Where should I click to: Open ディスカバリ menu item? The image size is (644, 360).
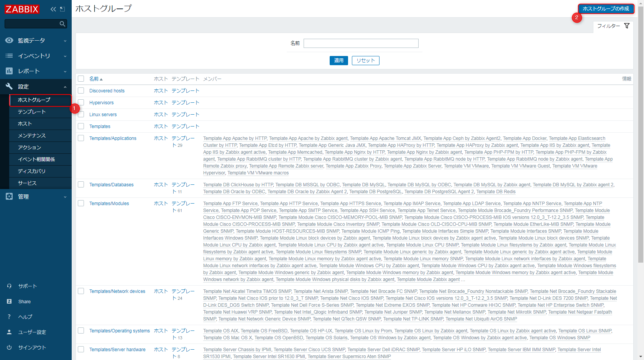40,171
